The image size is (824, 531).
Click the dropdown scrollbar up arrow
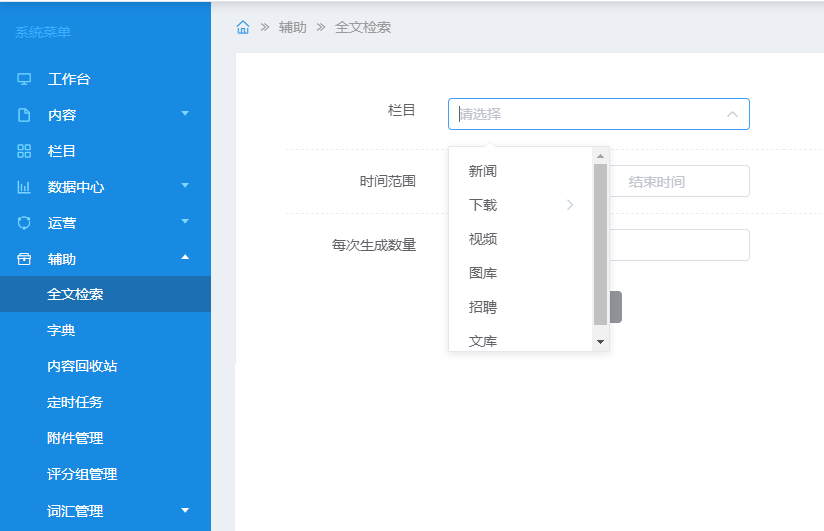(600, 156)
